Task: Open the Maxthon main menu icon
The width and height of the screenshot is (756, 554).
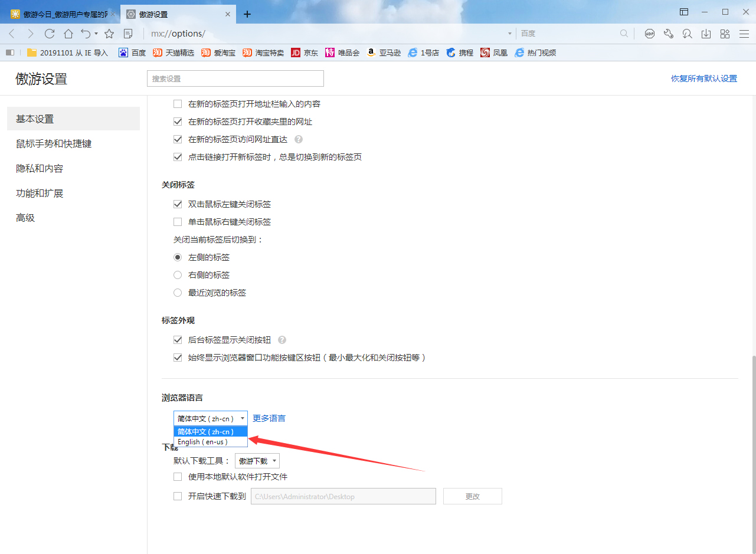Action: 744,34
